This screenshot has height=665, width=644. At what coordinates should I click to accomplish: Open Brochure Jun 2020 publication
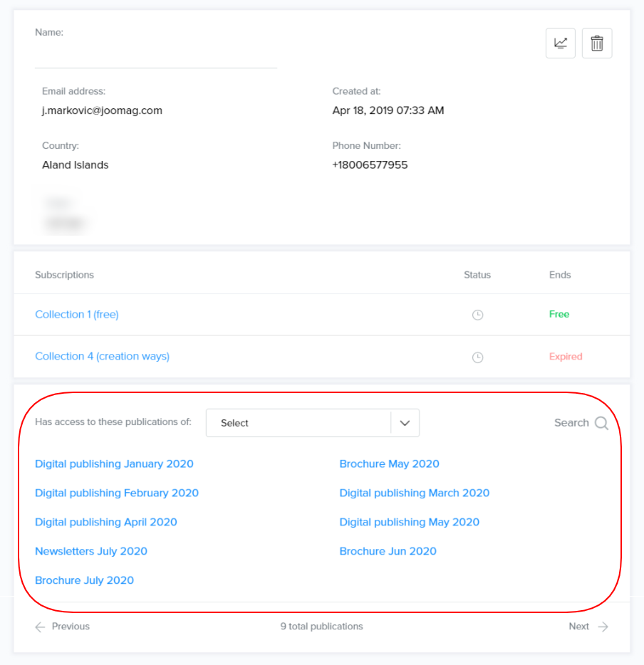point(388,552)
